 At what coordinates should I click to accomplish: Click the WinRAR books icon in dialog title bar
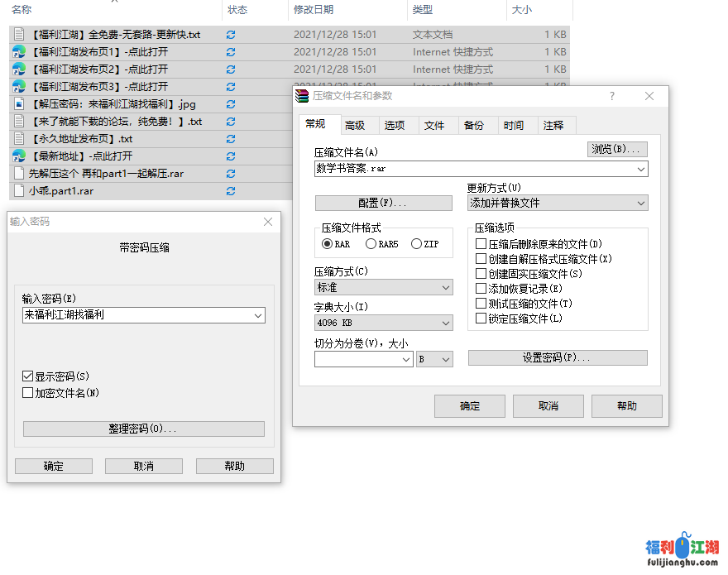point(302,96)
